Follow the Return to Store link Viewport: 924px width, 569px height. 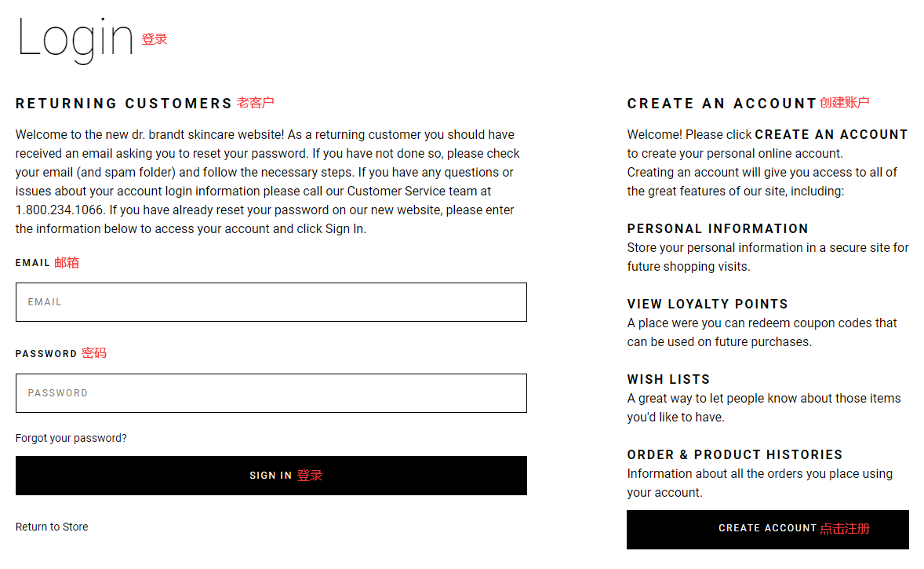pyautogui.click(x=52, y=527)
